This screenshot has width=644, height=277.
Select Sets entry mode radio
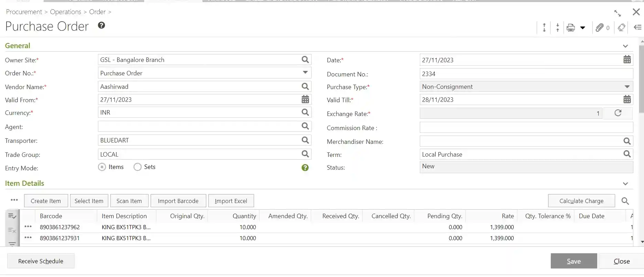coord(138,167)
